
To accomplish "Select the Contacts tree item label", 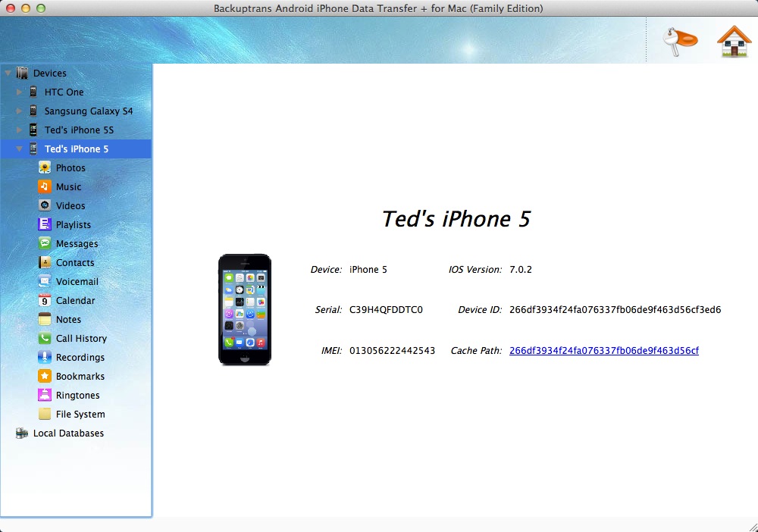I will click(75, 262).
